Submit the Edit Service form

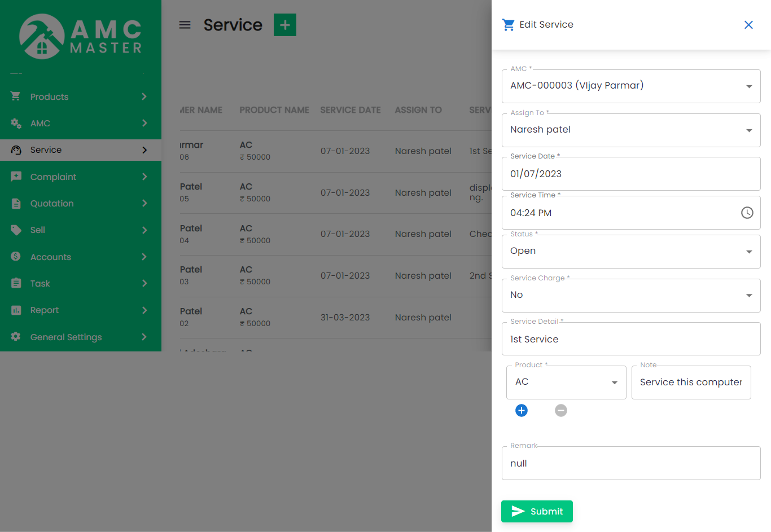(537, 511)
